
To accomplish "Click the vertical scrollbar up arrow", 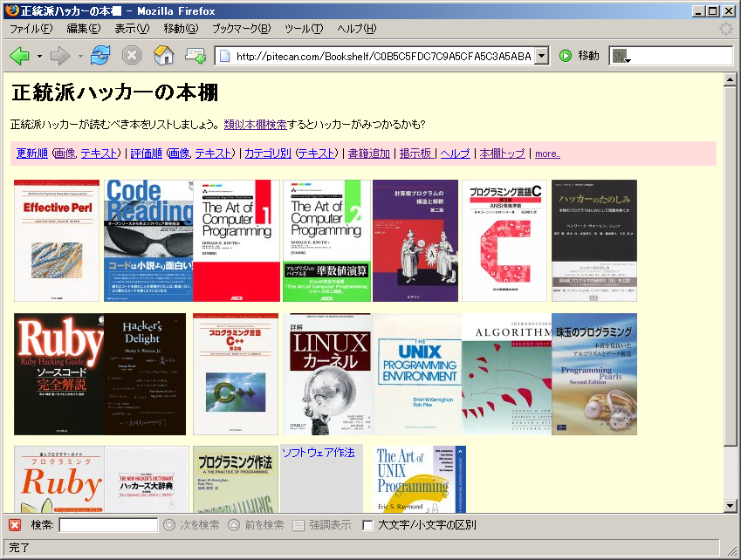I will click(731, 80).
